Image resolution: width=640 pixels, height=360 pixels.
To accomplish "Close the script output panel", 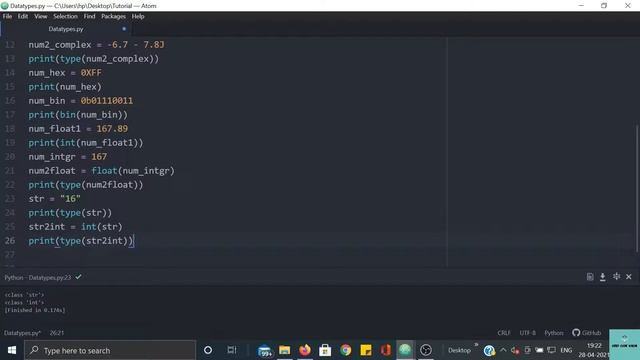I will pyautogui.click(x=629, y=277).
